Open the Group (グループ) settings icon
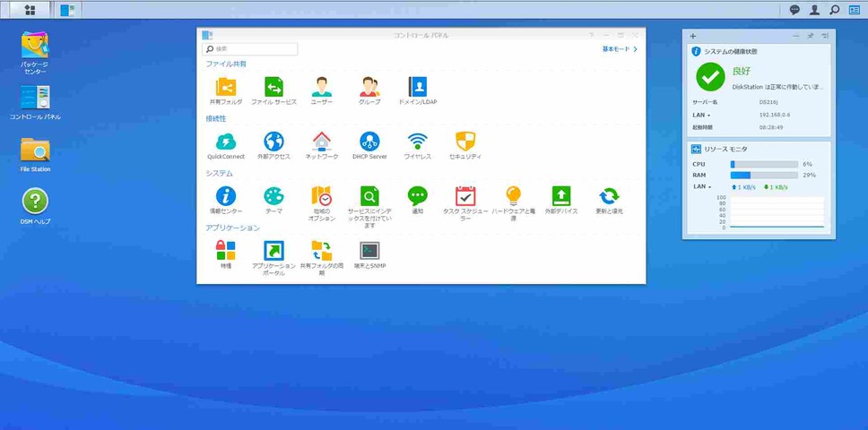Viewport: 868px width, 430px height. (369, 87)
